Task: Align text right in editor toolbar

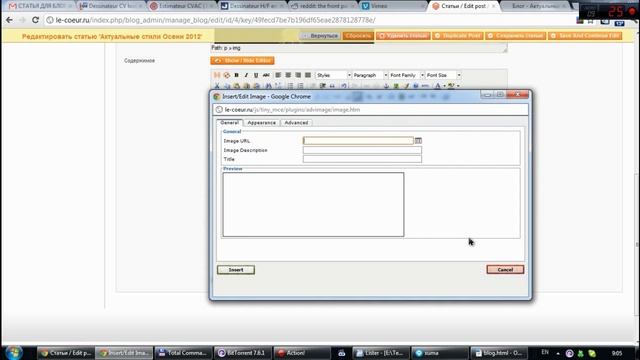Action: [x=298, y=75]
